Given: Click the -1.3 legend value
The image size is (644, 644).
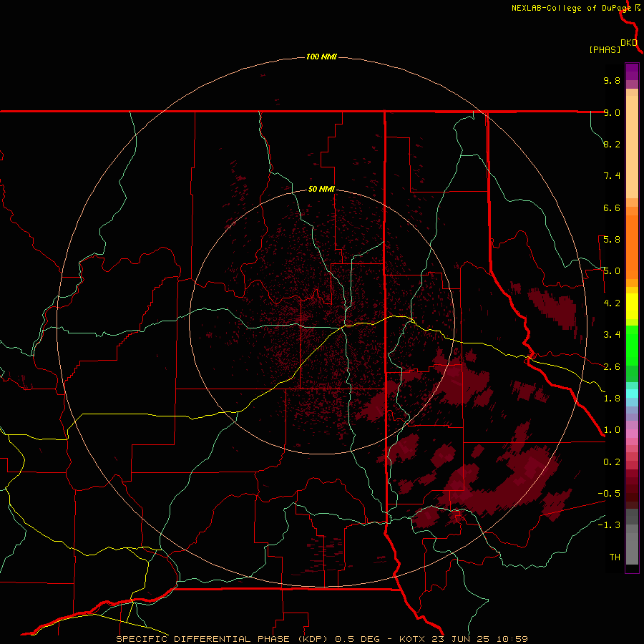Looking at the screenshot, I should coord(609,525).
